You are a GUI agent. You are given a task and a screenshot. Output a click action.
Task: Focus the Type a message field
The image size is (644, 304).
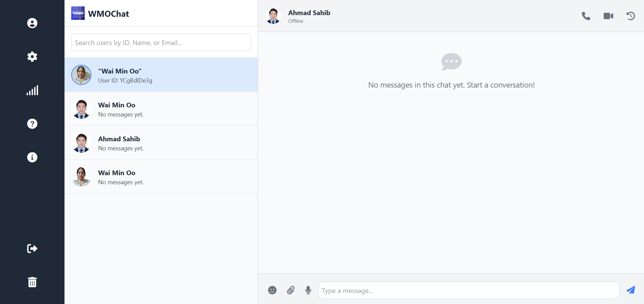tap(469, 291)
